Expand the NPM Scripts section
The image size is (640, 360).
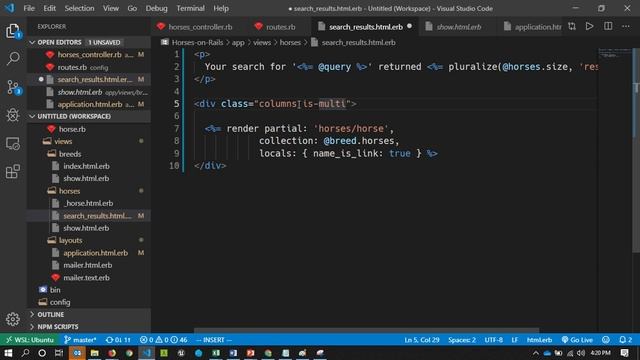pyautogui.click(x=58, y=327)
